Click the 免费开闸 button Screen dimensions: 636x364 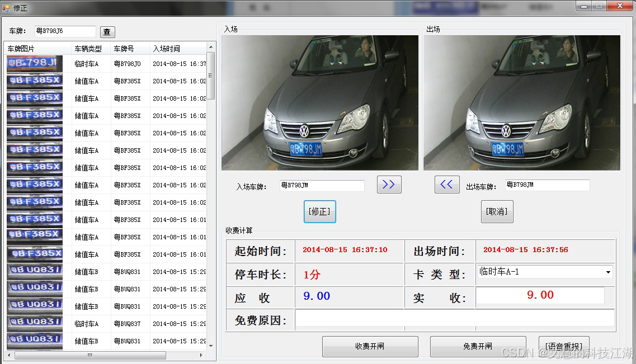(478, 346)
